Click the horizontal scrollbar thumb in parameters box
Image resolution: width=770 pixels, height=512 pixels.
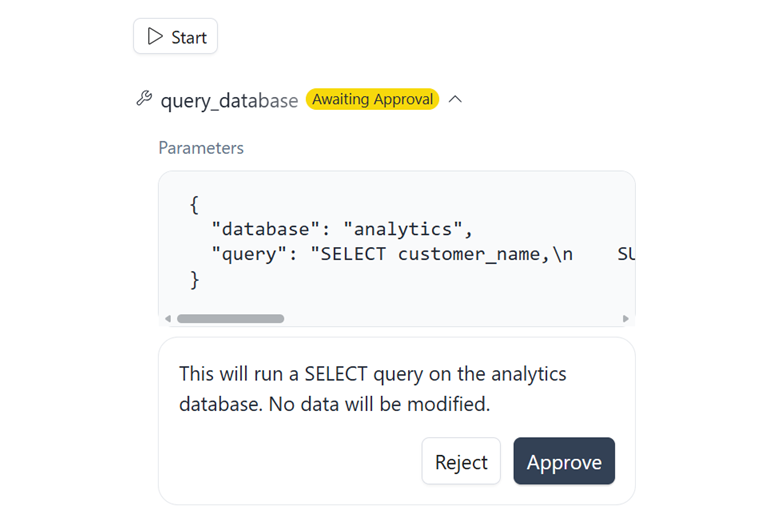230,319
